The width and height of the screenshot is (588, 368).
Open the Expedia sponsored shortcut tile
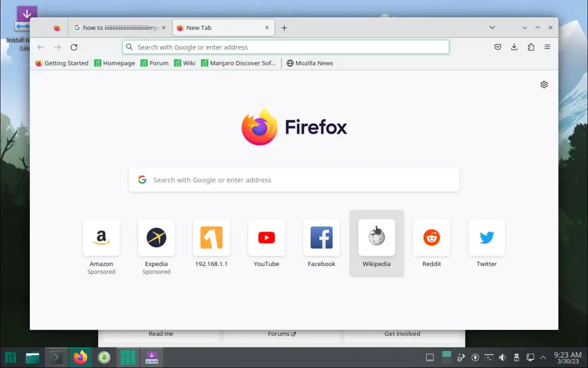[156, 244]
